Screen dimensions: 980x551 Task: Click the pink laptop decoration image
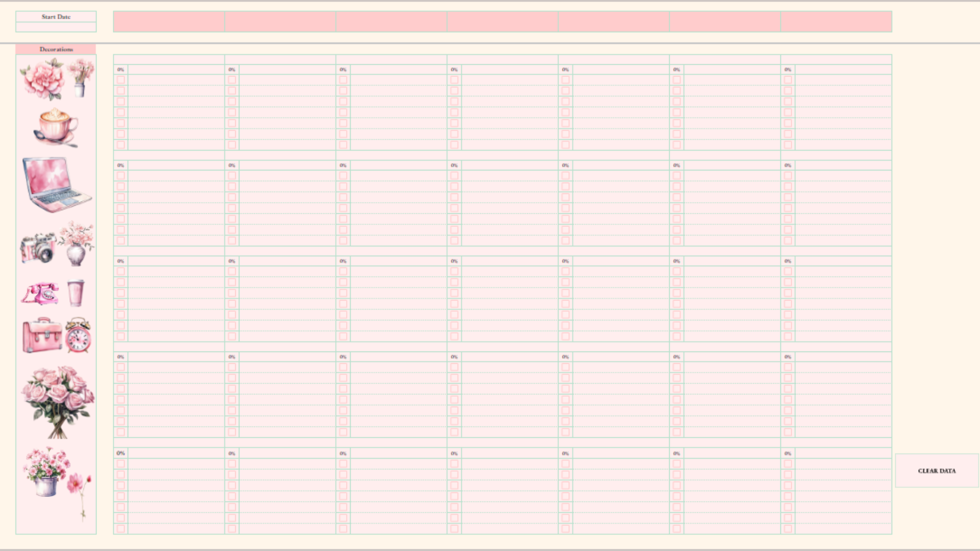(x=55, y=185)
